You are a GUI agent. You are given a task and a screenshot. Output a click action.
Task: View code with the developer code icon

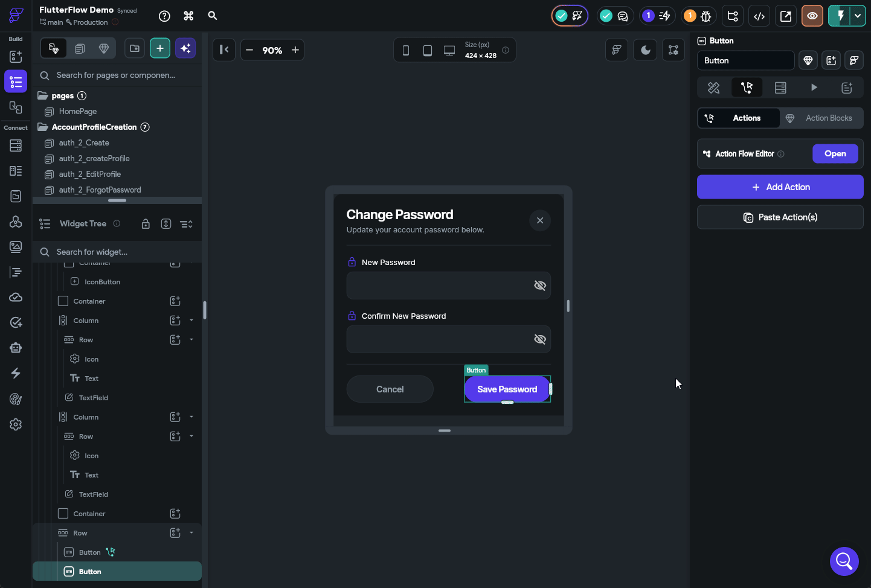(x=759, y=16)
